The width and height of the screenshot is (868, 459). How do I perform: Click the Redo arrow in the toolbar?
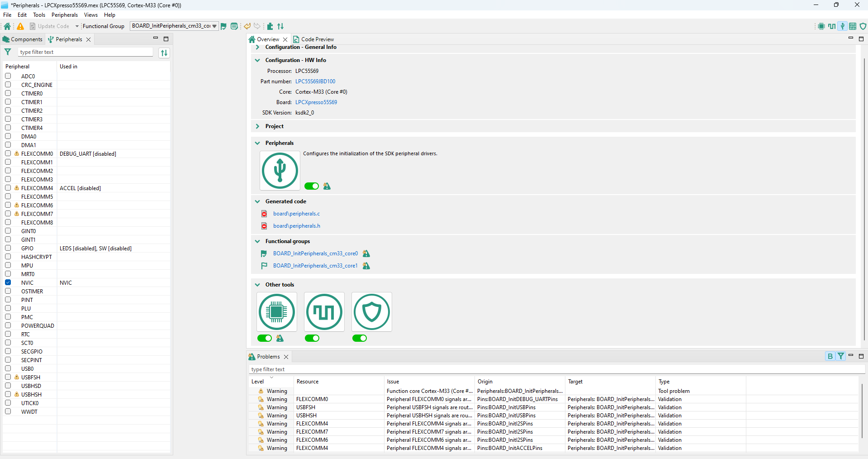tap(257, 26)
